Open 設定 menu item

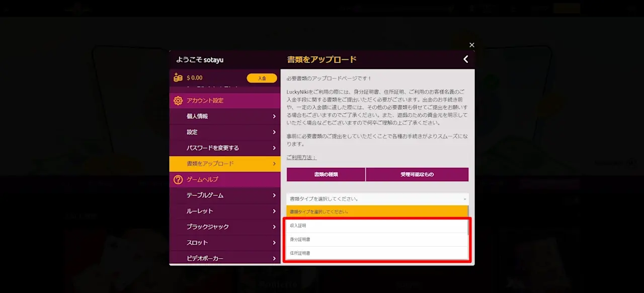pos(225,132)
